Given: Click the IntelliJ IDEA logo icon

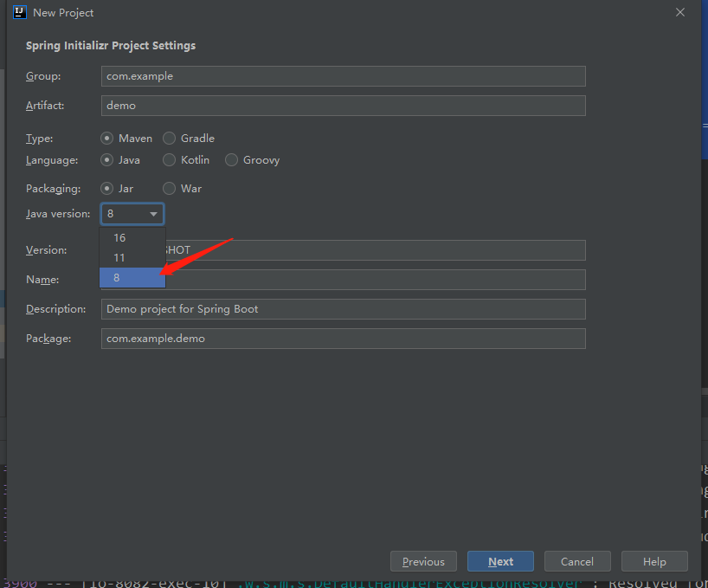Looking at the screenshot, I should (x=19, y=12).
